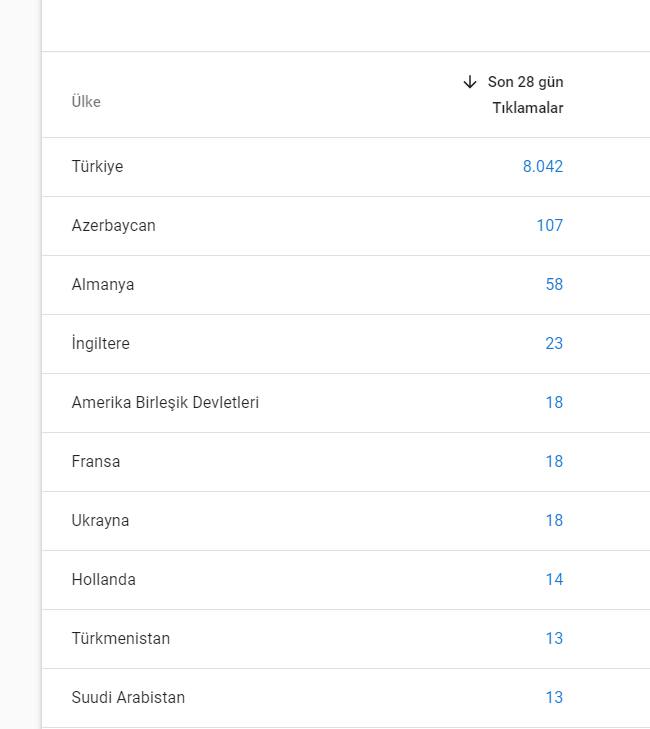650x729 pixels.
Task: Click Azerbaycan's 107 clicks value
Action: pos(550,225)
